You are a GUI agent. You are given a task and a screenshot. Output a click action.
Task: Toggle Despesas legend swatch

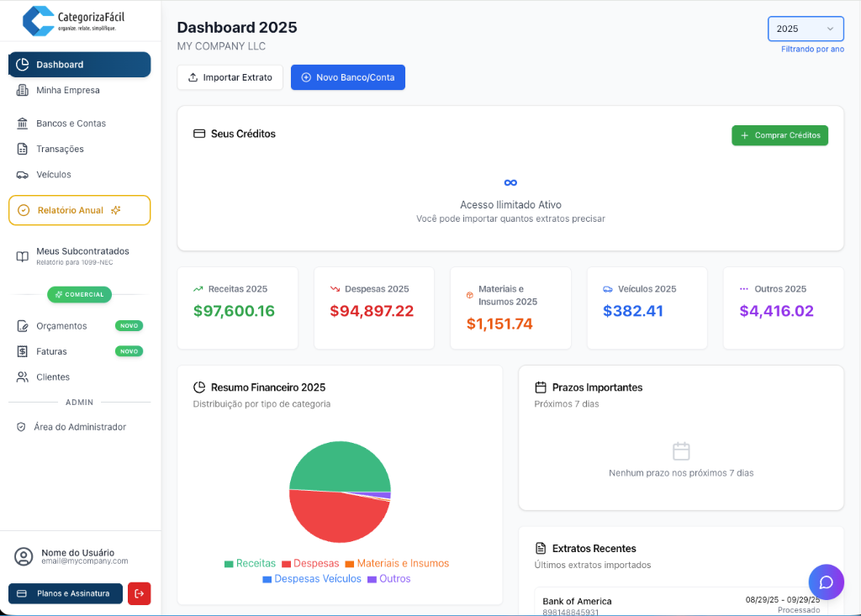tap(286, 564)
